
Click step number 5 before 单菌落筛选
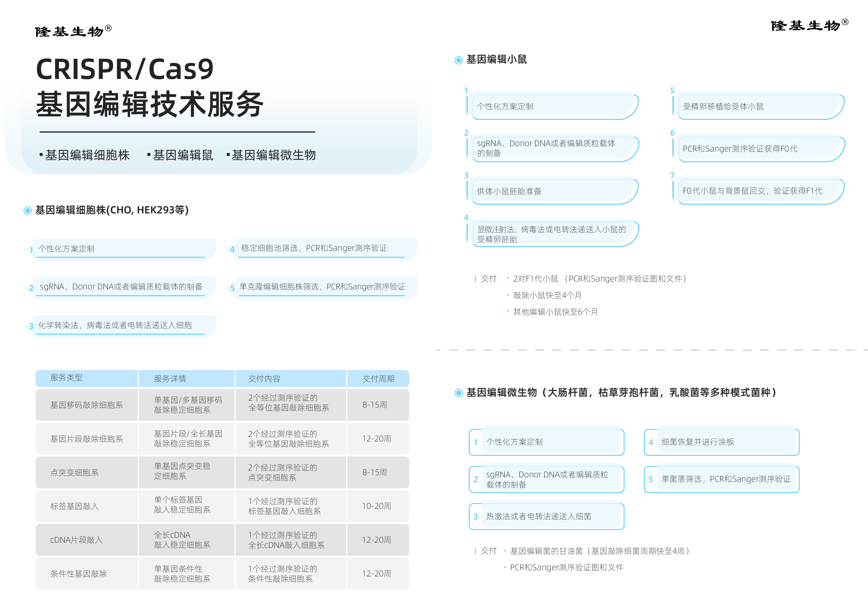651,480
